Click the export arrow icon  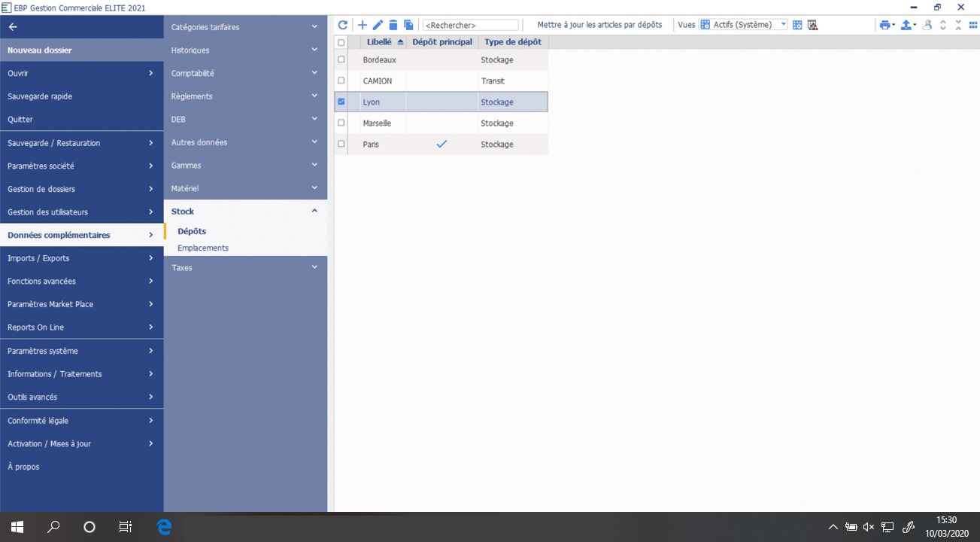point(908,25)
